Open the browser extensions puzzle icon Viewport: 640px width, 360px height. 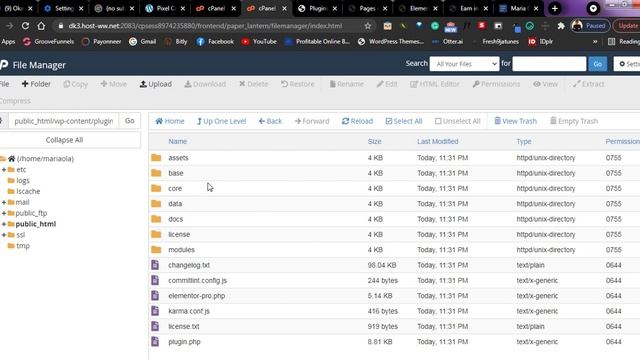click(561, 26)
